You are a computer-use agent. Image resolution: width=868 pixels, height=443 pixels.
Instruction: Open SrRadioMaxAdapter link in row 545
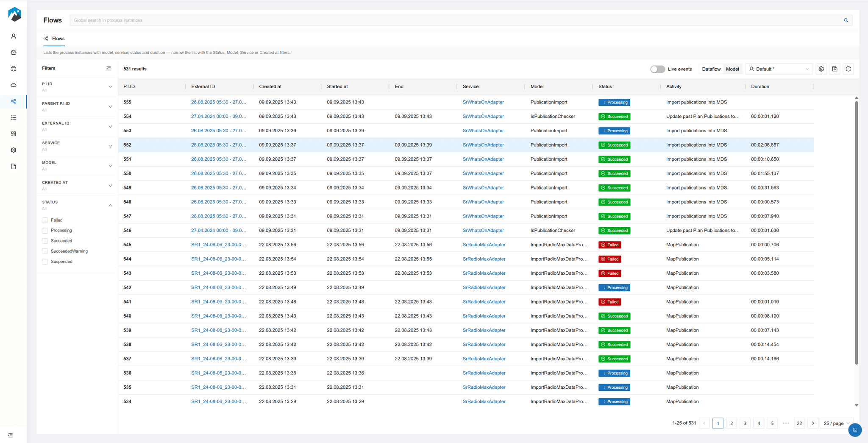click(x=484, y=245)
